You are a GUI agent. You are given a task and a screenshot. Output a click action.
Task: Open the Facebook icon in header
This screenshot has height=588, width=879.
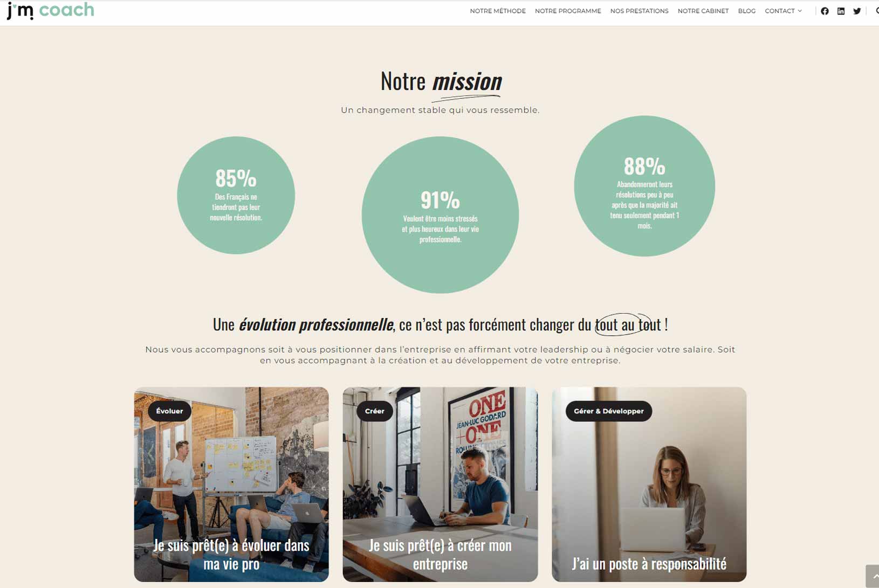825,11
